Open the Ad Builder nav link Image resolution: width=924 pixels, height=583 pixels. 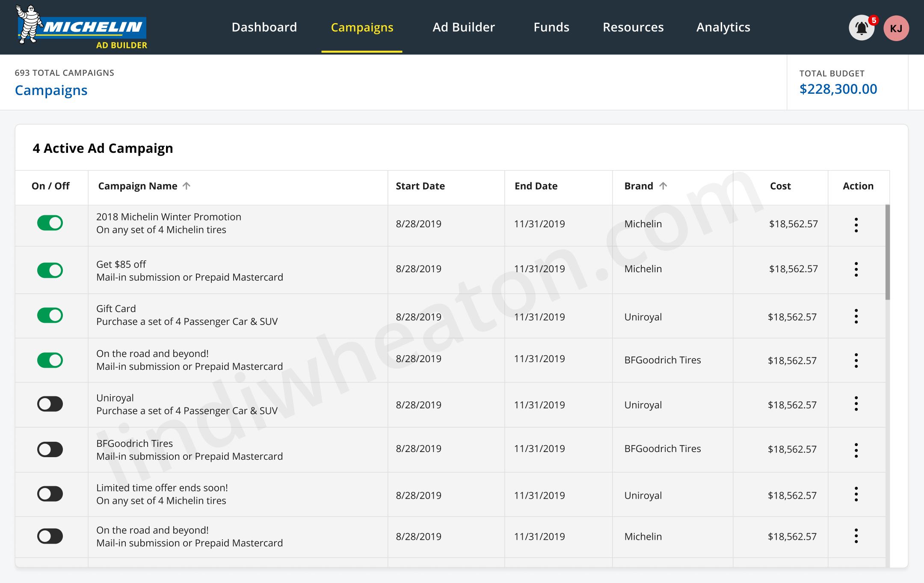(463, 27)
